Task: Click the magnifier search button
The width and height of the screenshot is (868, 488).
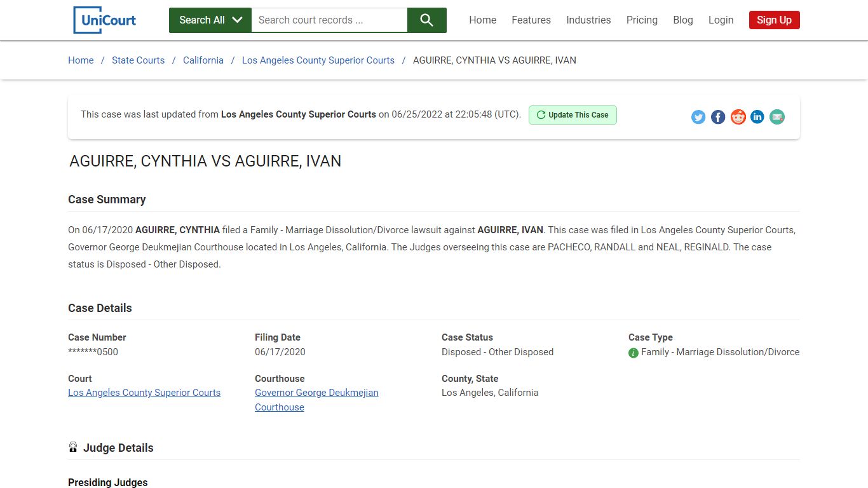Action: 427,20
